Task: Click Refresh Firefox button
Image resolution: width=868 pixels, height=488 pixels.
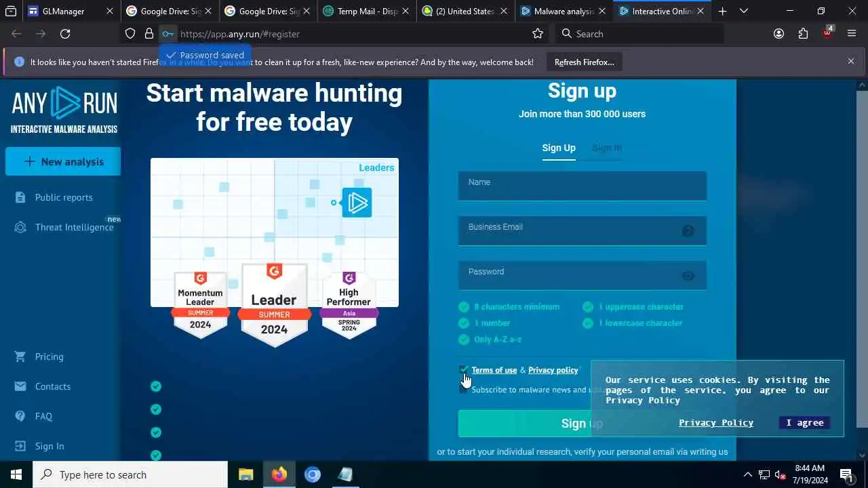Action: coord(585,62)
